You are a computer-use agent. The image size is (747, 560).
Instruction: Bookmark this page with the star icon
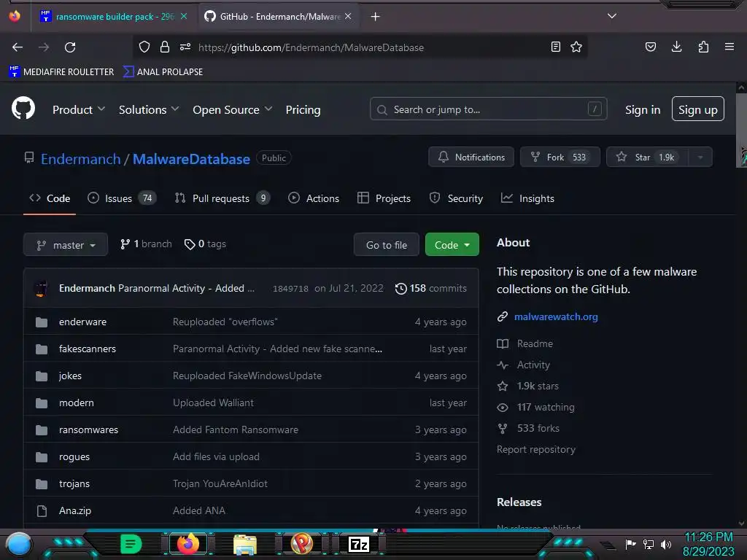pyautogui.click(x=576, y=47)
